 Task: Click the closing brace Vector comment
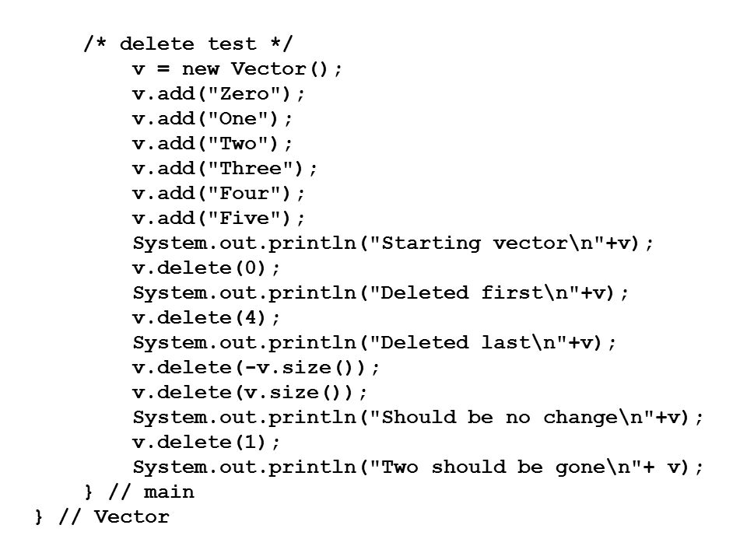[x=102, y=516]
